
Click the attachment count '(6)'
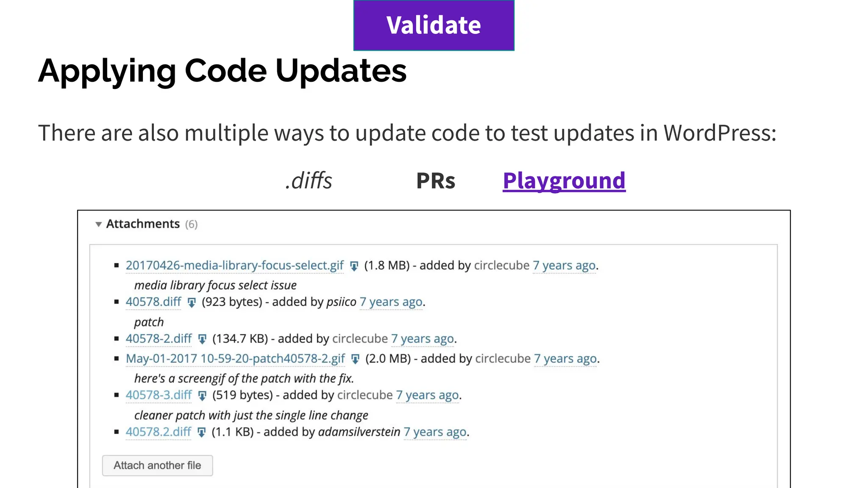coord(191,224)
